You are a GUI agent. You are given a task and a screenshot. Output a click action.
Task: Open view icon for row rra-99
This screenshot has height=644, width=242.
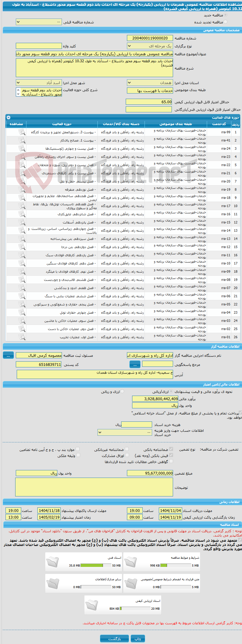point(22,132)
